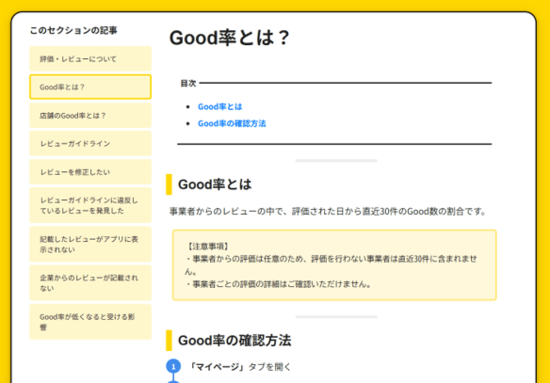This screenshot has height=383, width=550.
Task: Click the 【注意事項】 note text
Action: pos(207,247)
